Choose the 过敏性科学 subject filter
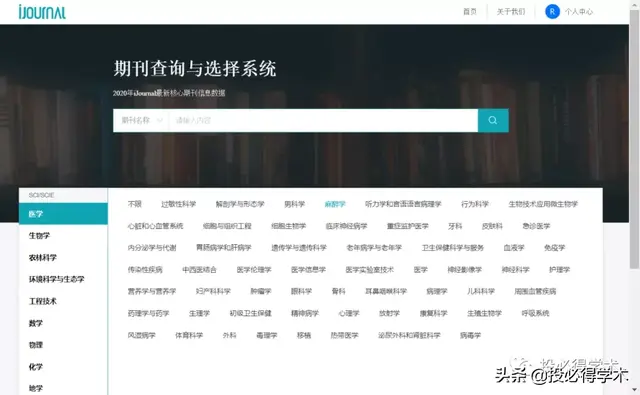The width and height of the screenshot is (640, 395). (178, 204)
